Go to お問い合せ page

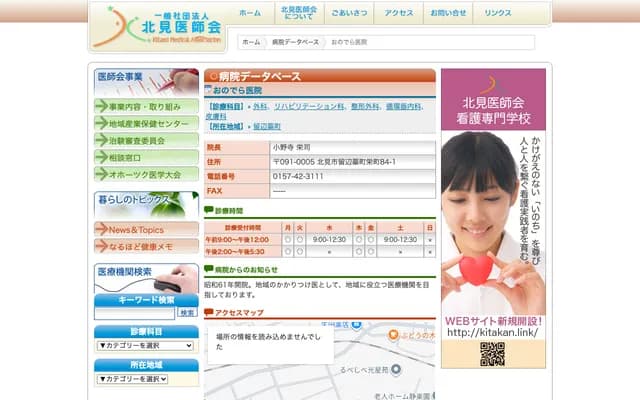(x=448, y=13)
